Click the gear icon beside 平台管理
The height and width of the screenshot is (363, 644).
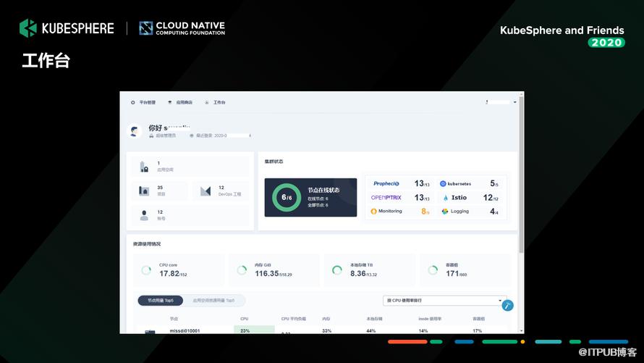click(x=132, y=102)
